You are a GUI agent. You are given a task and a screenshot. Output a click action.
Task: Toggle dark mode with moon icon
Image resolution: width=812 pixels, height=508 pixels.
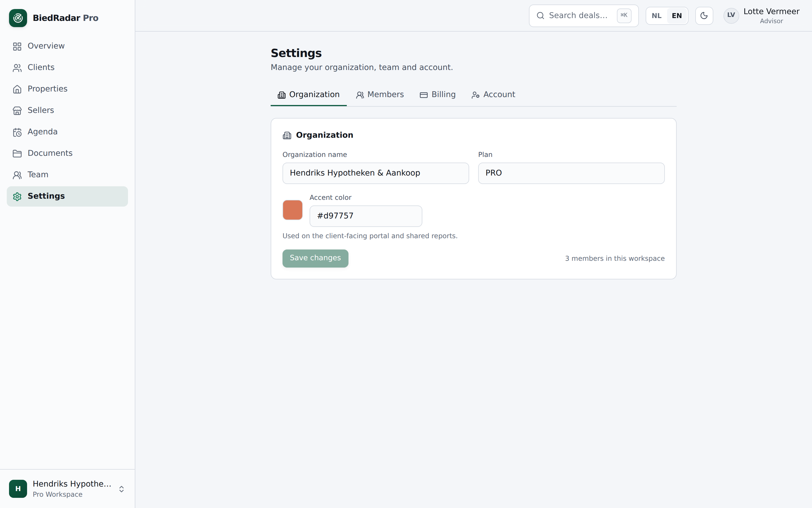coord(704,16)
